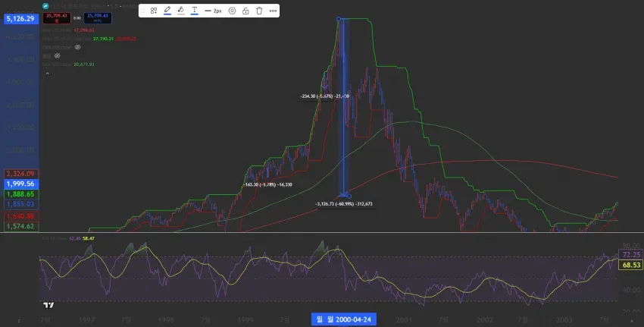Click the 58.47 yellow RSI legend value

(x=89, y=238)
